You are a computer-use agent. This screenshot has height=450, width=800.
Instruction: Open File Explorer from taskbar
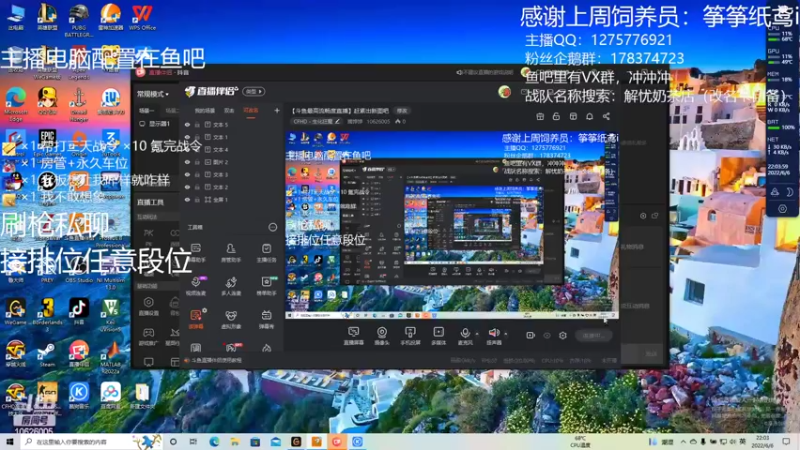235,442
